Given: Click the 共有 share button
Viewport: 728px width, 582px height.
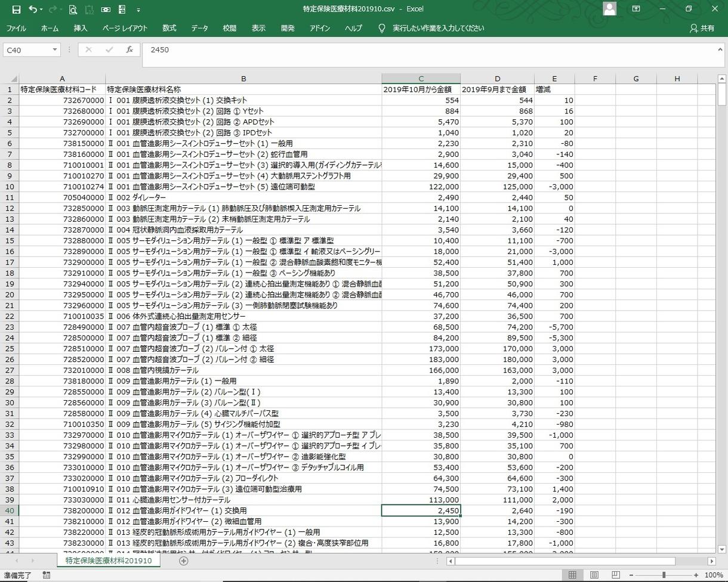Looking at the screenshot, I should [702, 28].
